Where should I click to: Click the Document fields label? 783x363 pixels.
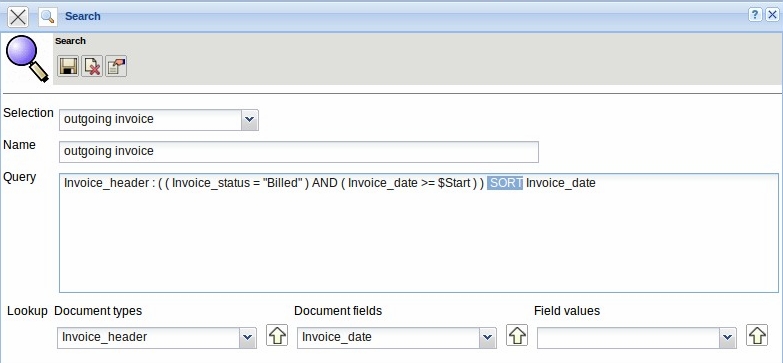click(x=338, y=311)
